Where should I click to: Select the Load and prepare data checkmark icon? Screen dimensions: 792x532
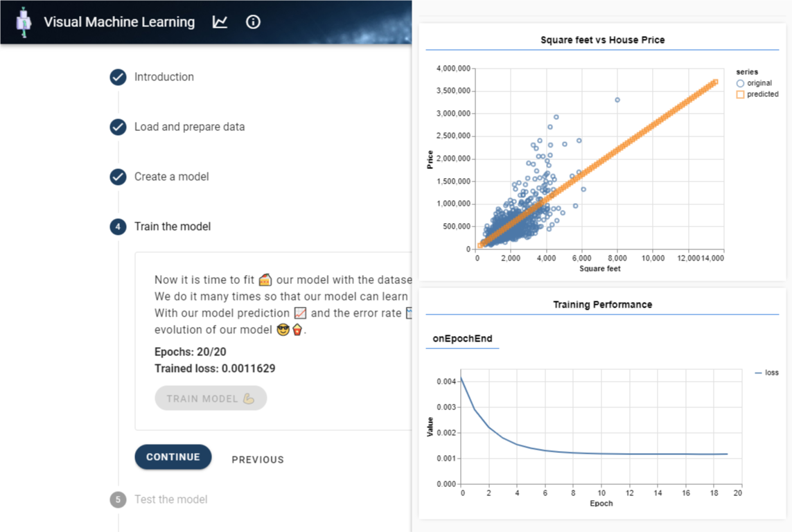118,127
